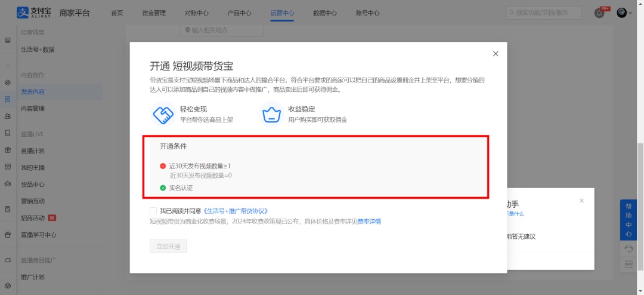Open the document search icon in the left rail

[8, 209]
